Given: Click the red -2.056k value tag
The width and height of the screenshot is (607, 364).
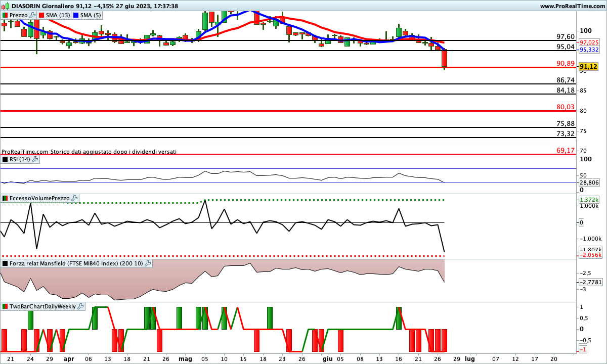Looking at the screenshot, I should [x=590, y=256].
